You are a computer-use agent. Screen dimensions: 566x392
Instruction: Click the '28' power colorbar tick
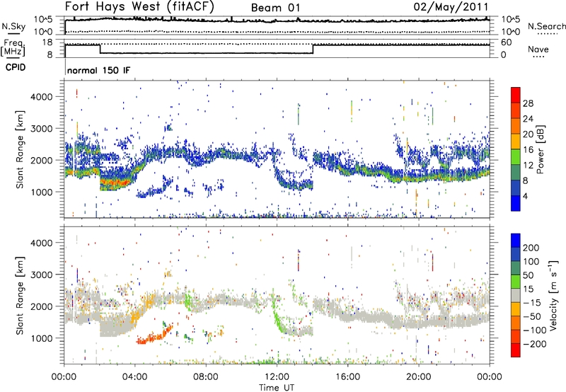coord(528,103)
